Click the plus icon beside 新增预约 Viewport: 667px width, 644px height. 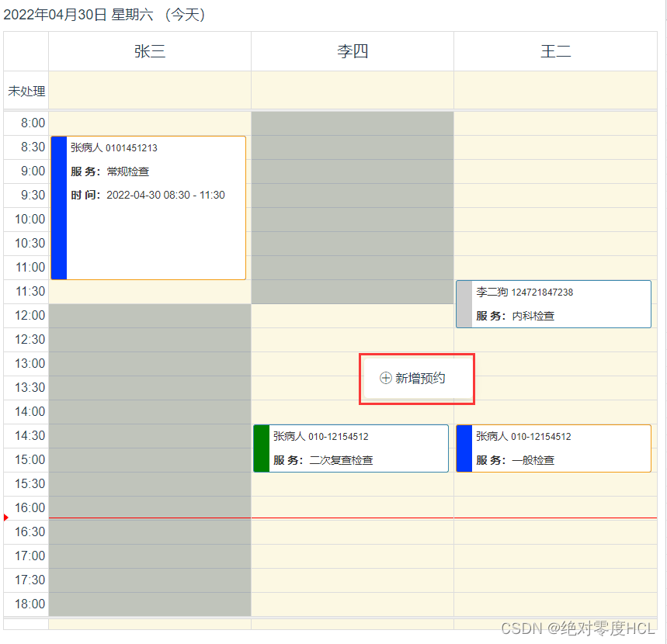tap(385, 378)
